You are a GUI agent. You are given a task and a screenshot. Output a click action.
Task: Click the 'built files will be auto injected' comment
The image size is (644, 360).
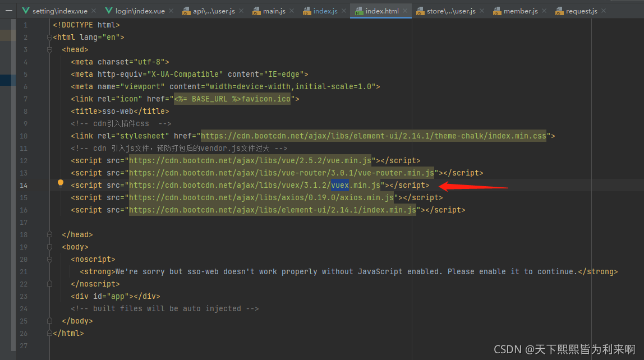165,308
